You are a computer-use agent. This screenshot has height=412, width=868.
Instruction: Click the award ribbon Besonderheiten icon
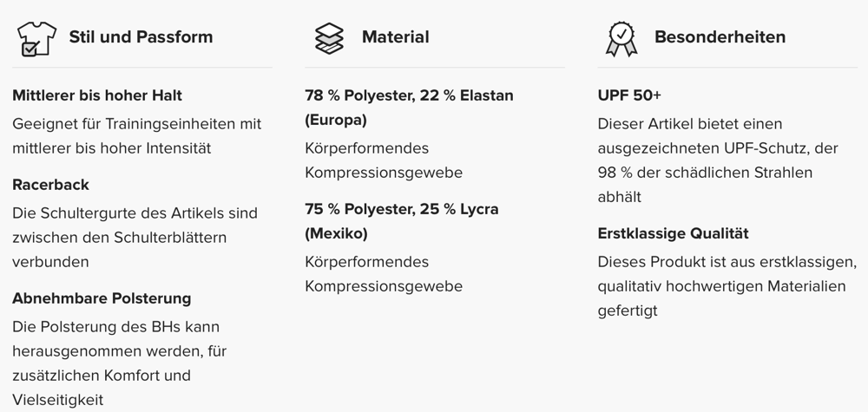[x=621, y=39]
